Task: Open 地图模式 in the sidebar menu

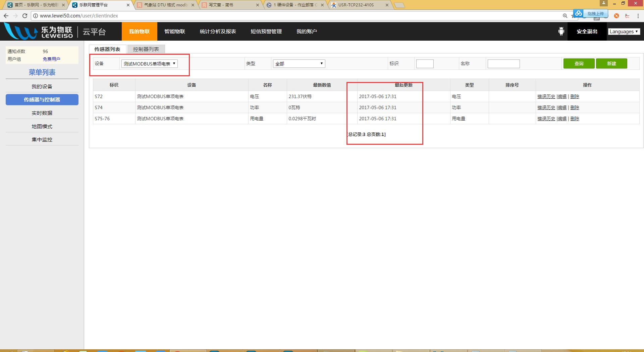Action: 42,126
